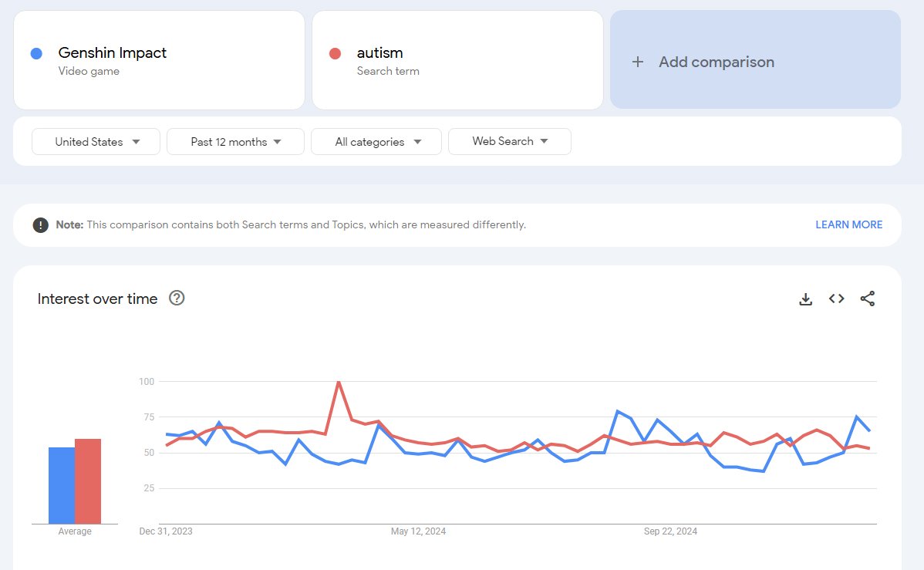Viewport: 924px width, 570px height.
Task: Click the Average label under the bars
Action: tap(75, 531)
